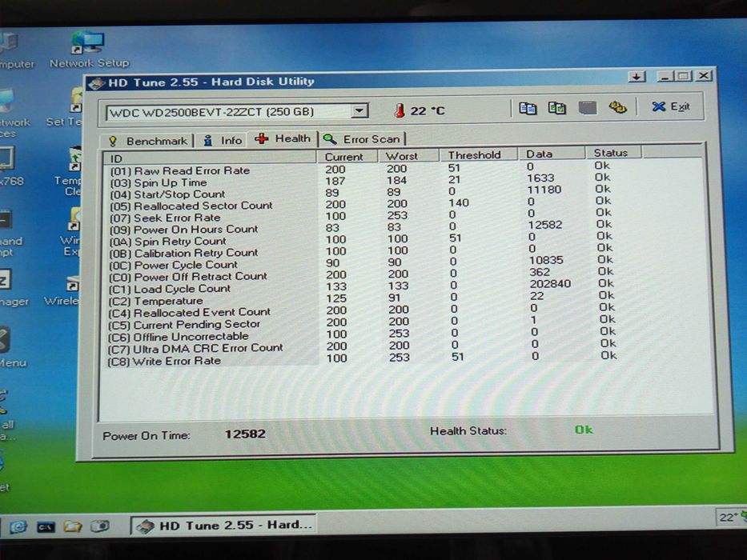The image size is (747, 560).
Task: Select the Start/Stop Count row
Action: tap(362, 193)
